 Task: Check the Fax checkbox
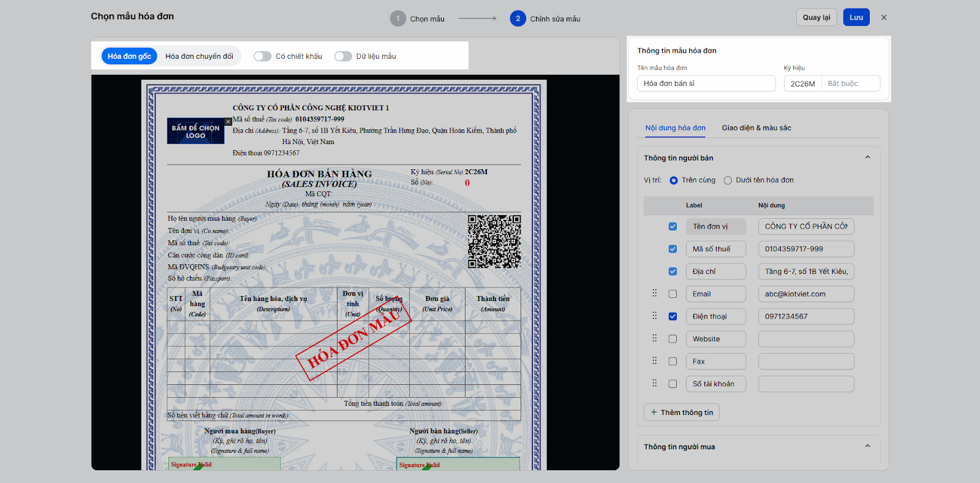(x=673, y=362)
